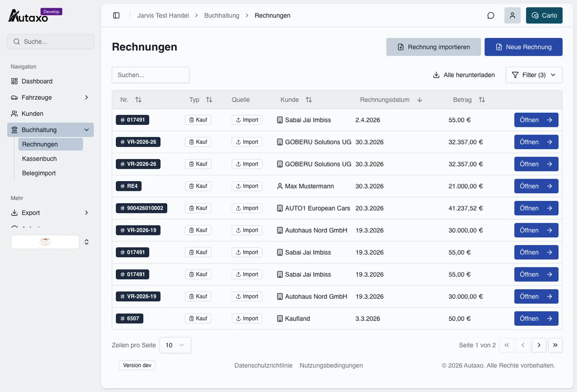Click the Rechnung importieren button
Image resolution: width=577 pixels, height=392 pixels.
click(433, 47)
